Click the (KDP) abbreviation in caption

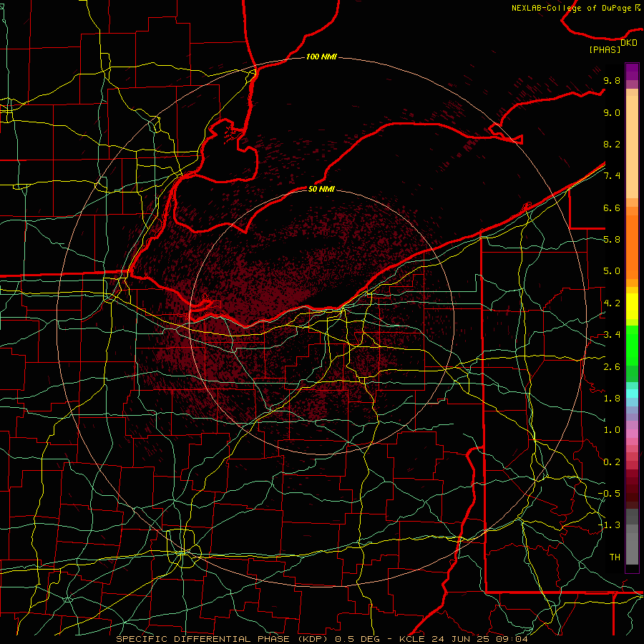click(313, 639)
